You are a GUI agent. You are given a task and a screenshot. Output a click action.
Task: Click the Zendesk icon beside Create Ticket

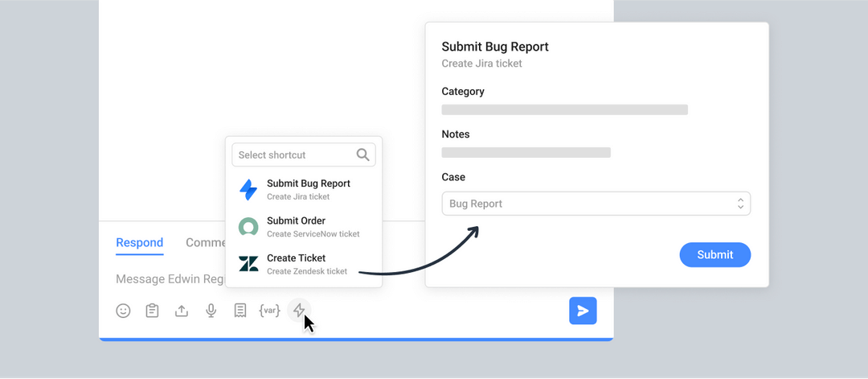click(248, 264)
